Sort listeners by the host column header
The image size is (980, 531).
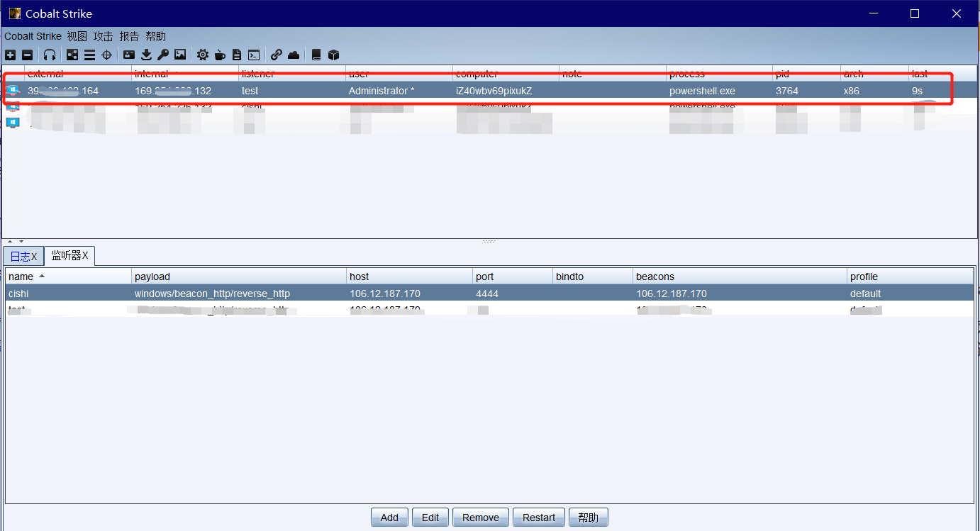point(409,276)
